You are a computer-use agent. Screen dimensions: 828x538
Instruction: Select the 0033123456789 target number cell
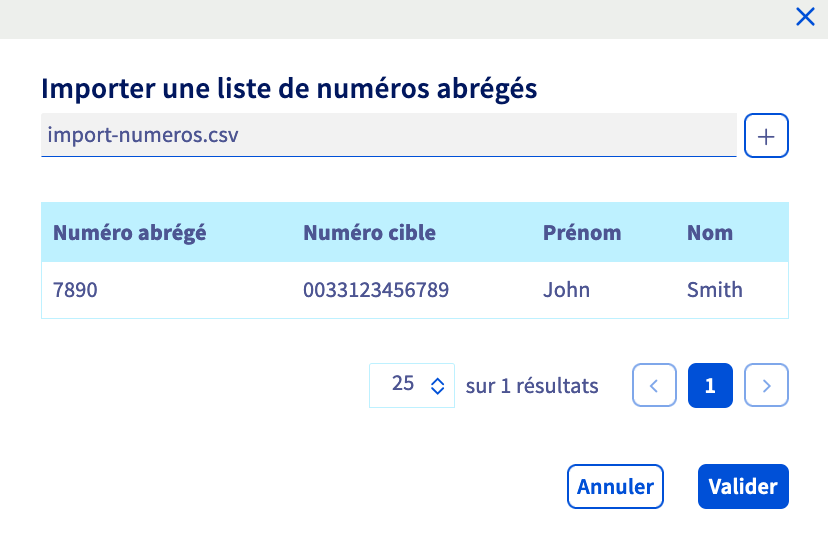pos(376,290)
